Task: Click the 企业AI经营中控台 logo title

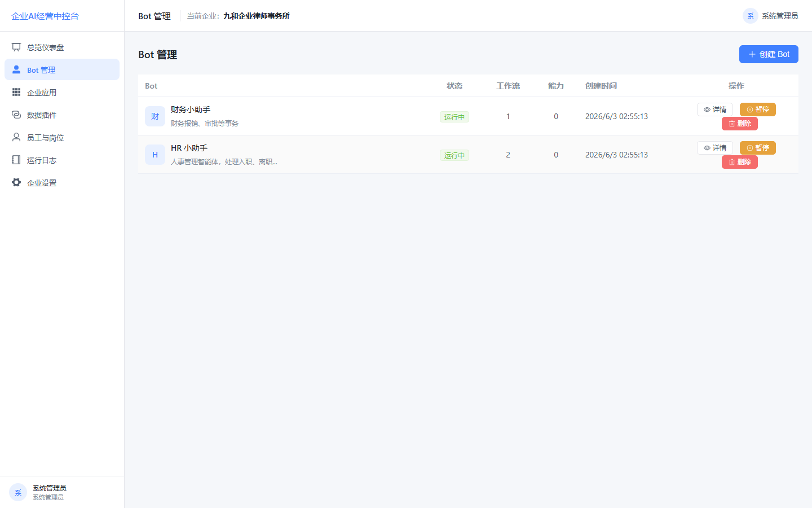Action: pos(45,16)
